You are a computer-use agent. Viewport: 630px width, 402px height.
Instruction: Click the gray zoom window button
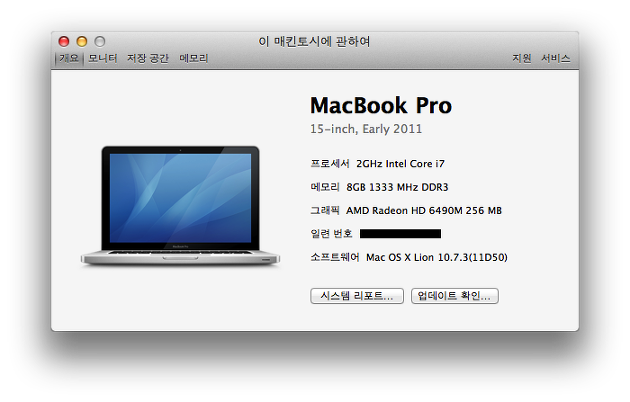100,41
